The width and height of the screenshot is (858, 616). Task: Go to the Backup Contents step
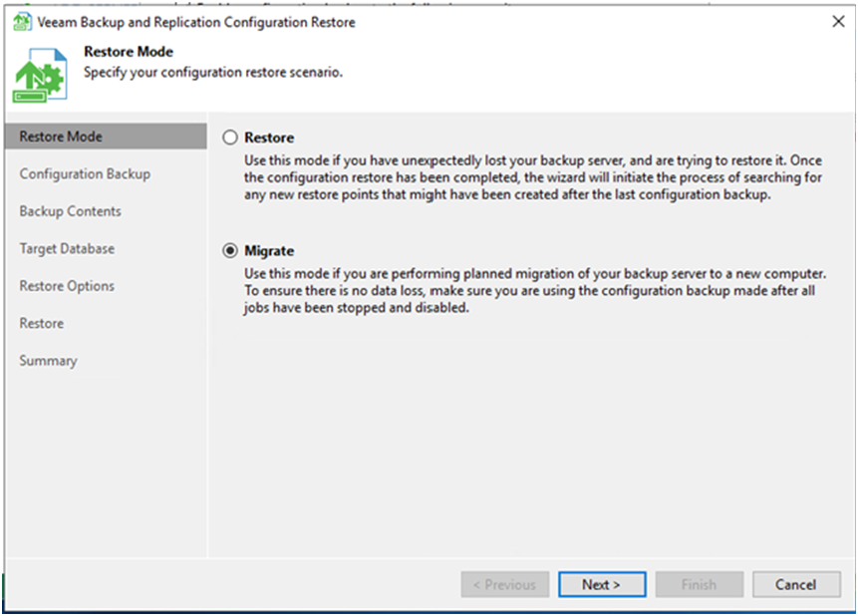coord(70,210)
